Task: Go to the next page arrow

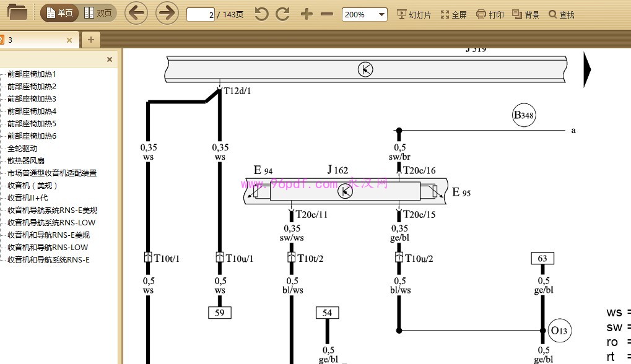Action: [167, 13]
